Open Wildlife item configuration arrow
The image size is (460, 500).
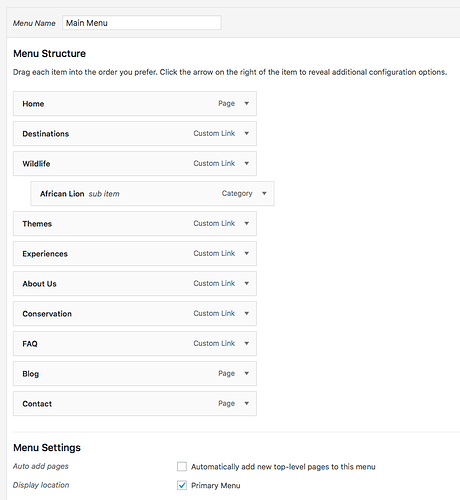[x=247, y=163]
